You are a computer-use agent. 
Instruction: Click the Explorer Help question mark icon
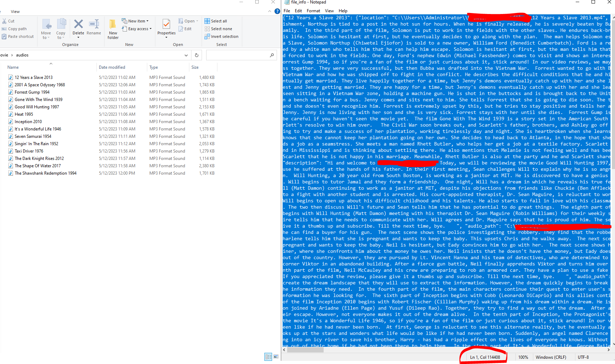(277, 11)
